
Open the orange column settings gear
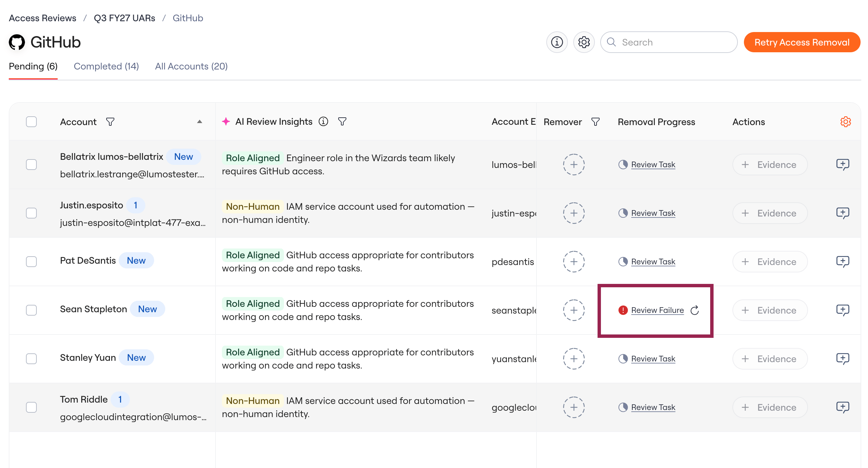click(x=845, y=122)
